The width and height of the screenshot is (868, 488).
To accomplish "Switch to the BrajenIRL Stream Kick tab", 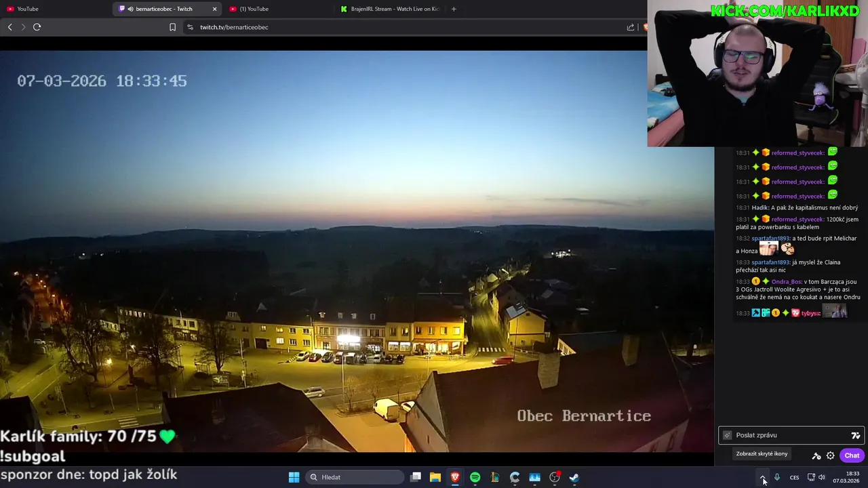I will point(390,9).
